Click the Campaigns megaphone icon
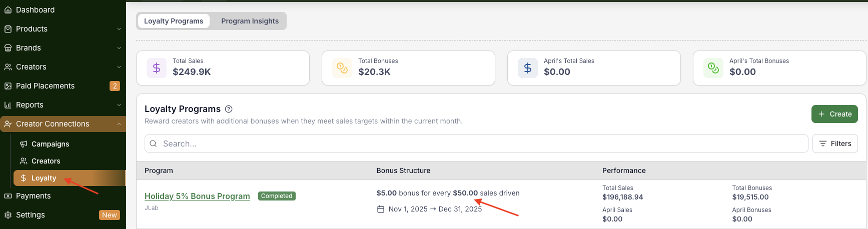The width and height of the screenshot is (868, 229). tap(24, 144)
